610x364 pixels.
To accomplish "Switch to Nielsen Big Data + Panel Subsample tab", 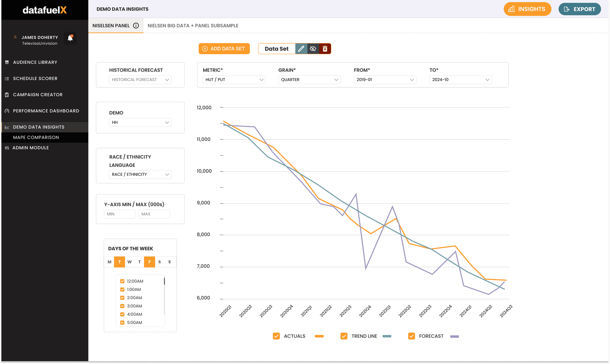I will [x=193, y=26].
